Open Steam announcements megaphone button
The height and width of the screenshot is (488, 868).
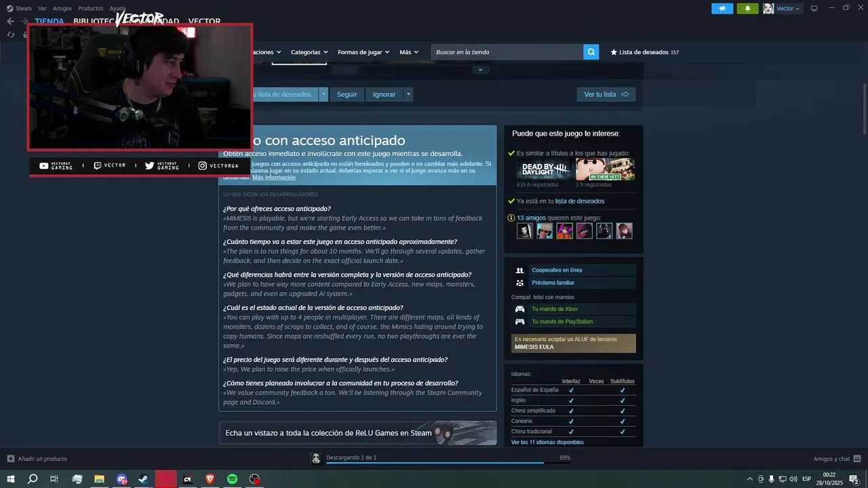click(x=722, y=9)
